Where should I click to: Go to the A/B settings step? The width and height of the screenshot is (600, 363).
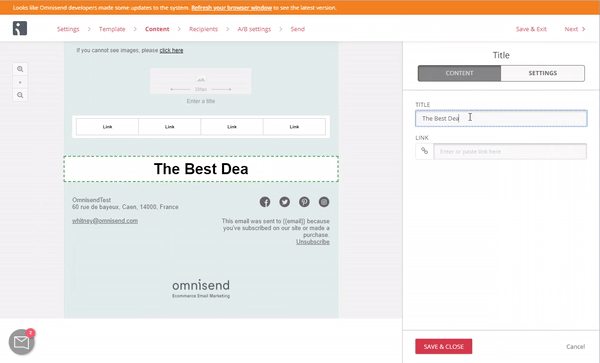tap(254, 29)
